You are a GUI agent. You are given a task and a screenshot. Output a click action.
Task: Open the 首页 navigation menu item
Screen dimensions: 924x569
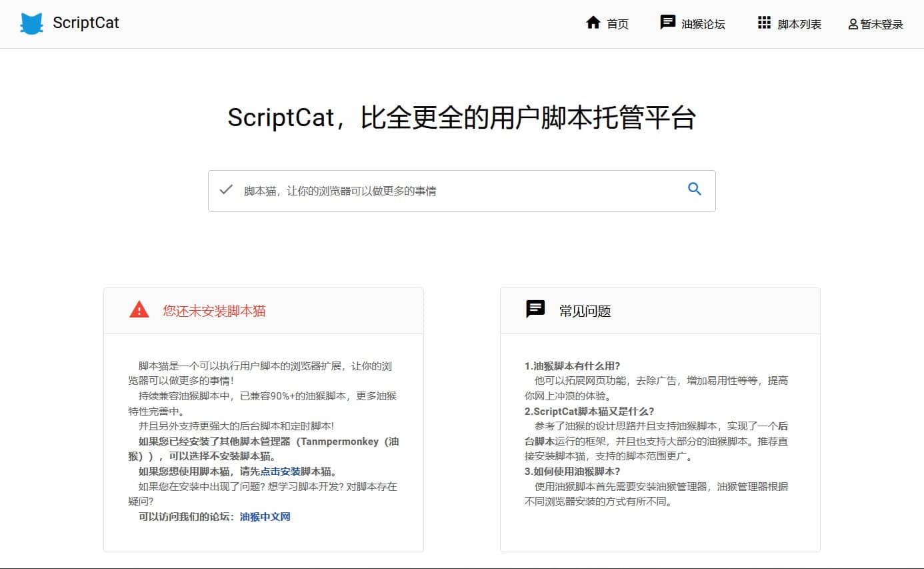click(617, 23)
